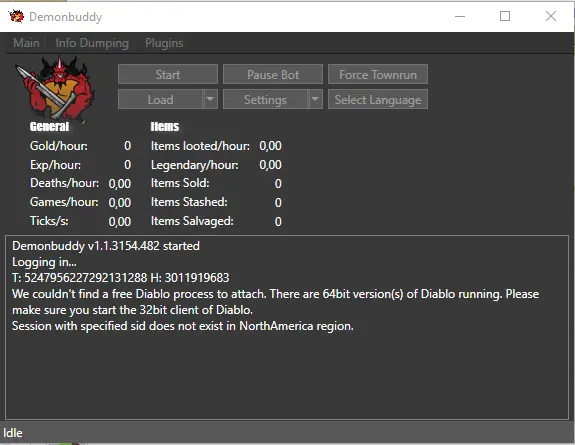Switch to the Info Dumping tab
The width and height of the screenshot is (575, 445).
[x=92, y=43]
